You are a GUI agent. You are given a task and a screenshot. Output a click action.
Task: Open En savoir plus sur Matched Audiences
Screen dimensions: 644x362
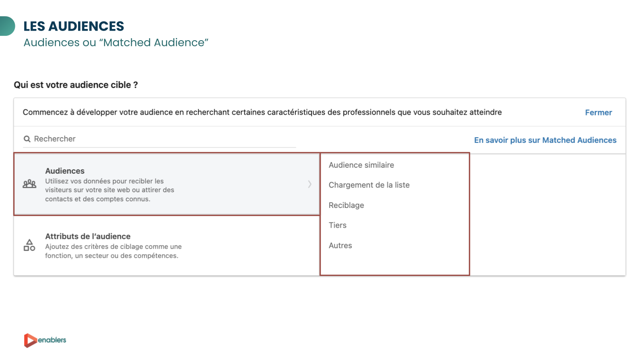coord(545,140)
